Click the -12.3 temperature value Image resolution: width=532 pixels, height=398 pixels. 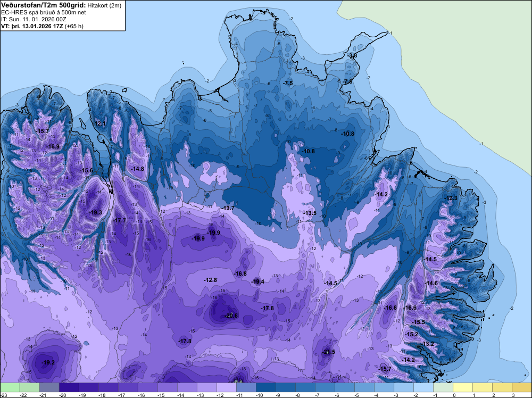click(451, 198)
